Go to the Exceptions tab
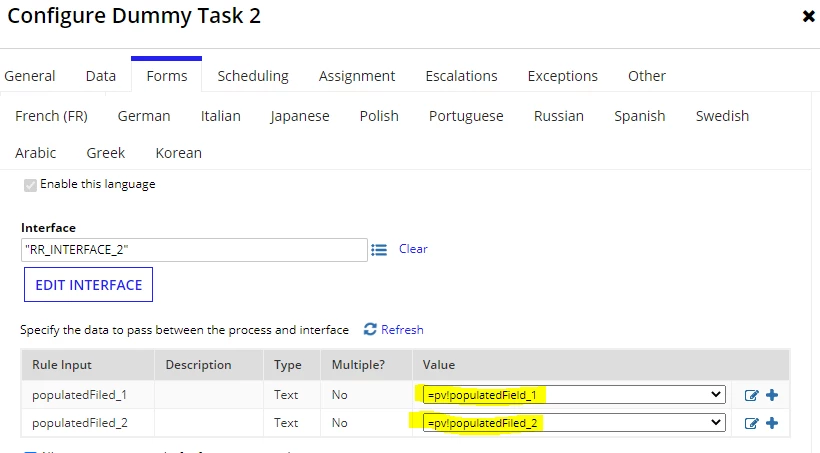The width and height of the screenshot is (820, 453). (562, 76)
